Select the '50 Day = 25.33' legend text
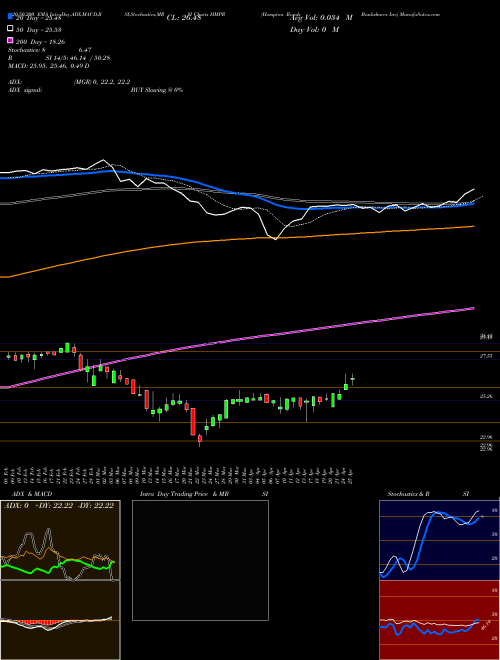500x660 pixels. tap(38, 29)
